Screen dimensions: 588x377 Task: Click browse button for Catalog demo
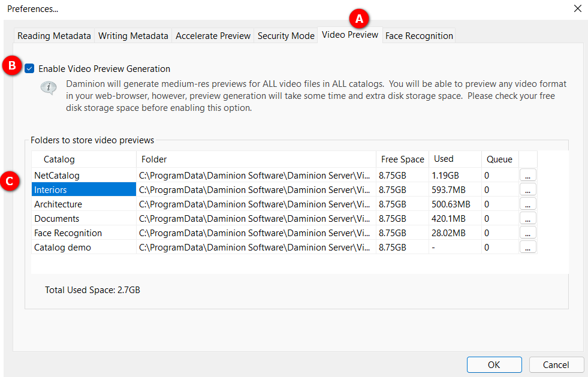[527, 248]
